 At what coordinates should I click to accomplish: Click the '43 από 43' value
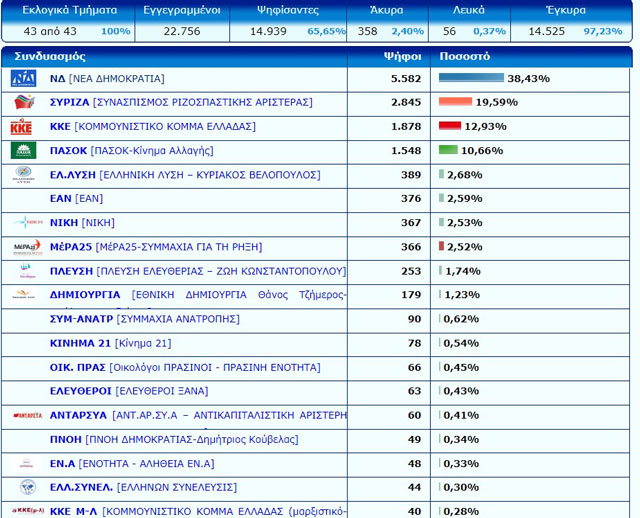50,31
